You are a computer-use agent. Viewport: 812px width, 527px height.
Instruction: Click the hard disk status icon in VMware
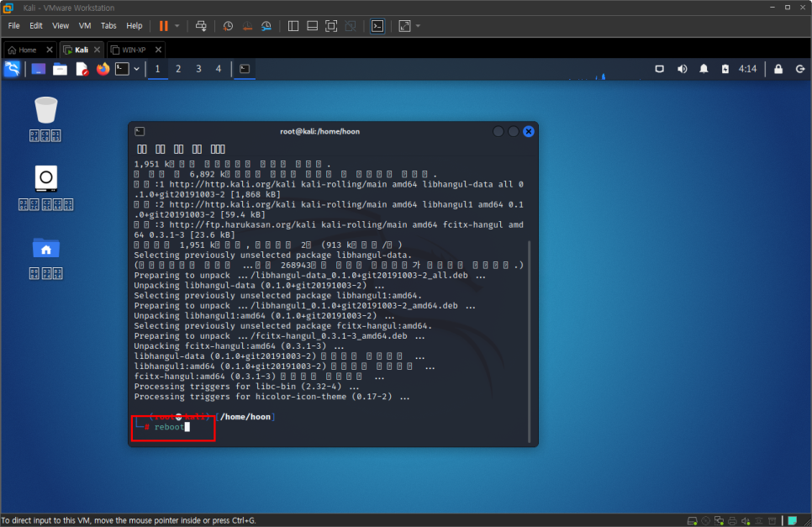(x=692, y=521)
